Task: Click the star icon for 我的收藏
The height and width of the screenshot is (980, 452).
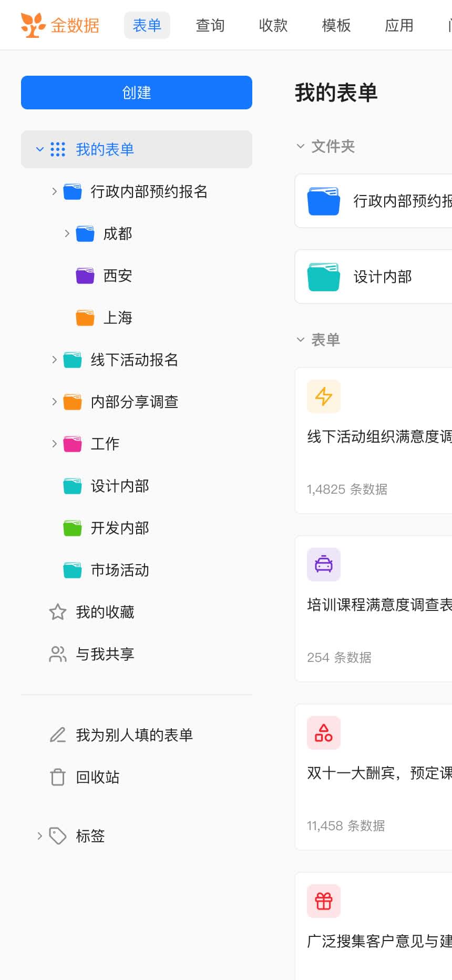Action: click(58, 612)
